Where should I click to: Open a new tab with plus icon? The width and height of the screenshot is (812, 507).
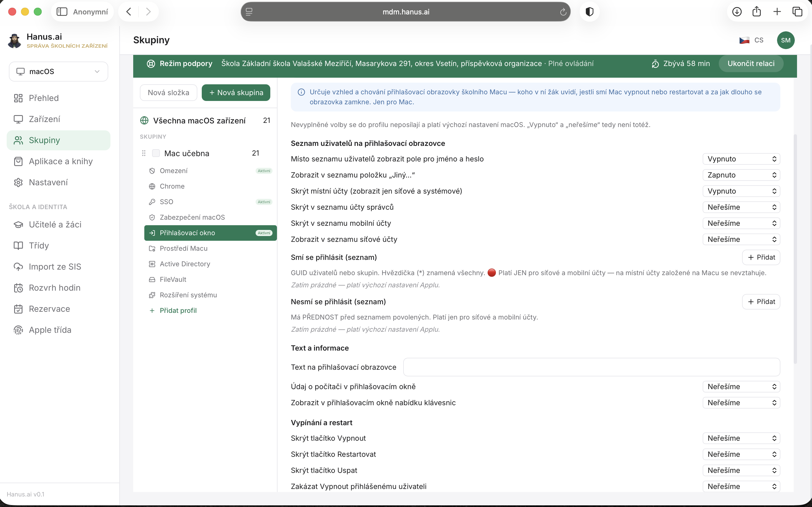point(777,12)
